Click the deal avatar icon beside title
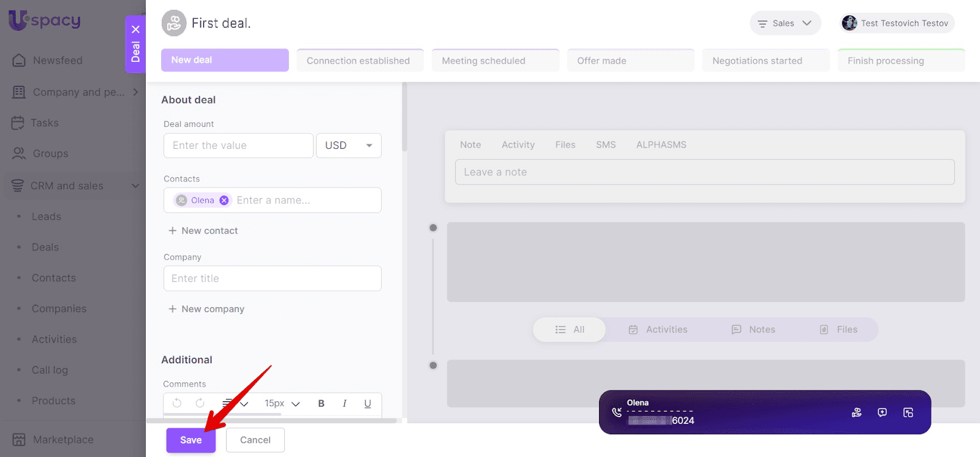This screenshot has width=980, height=457. [174, 23]
